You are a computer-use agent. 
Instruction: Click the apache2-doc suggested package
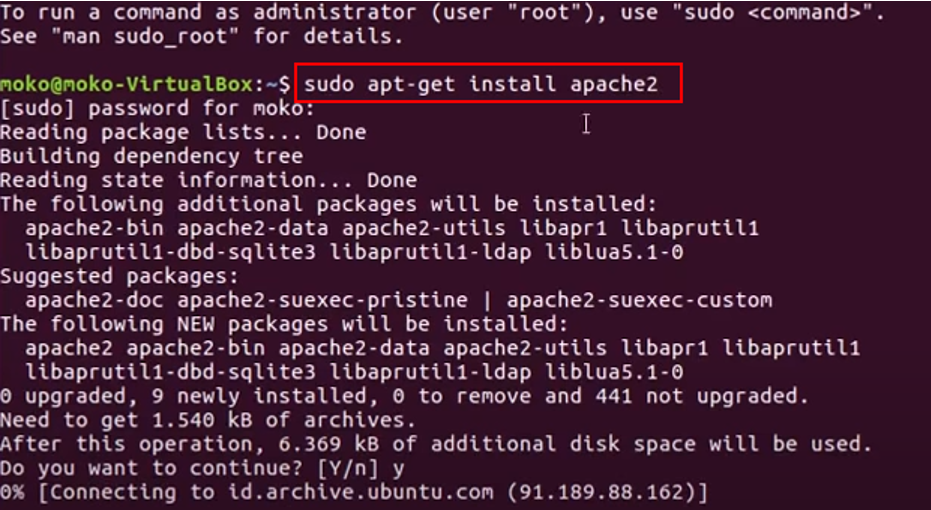click(x=94, y=300)
